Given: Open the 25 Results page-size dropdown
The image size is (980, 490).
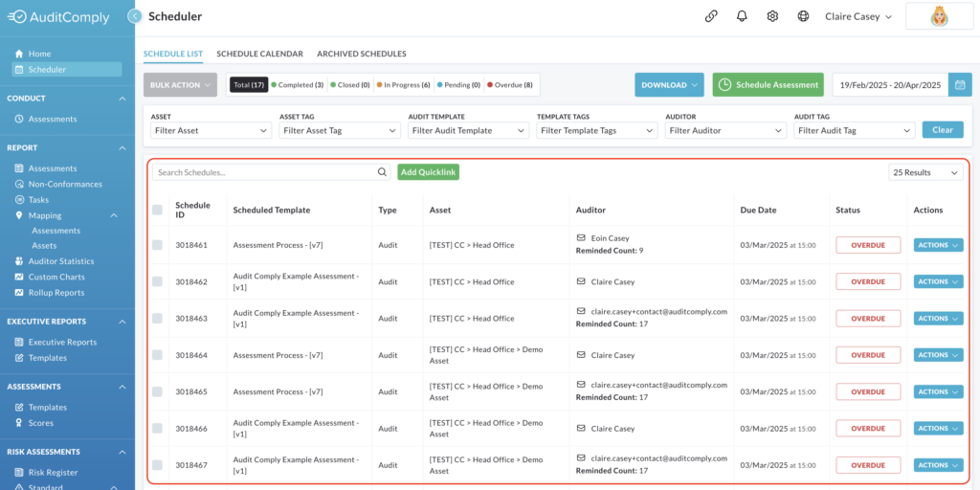Looking at the screenshot, I should 925,172.
